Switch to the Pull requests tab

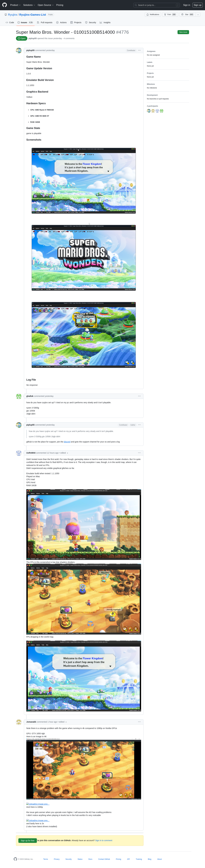[45, 23]
